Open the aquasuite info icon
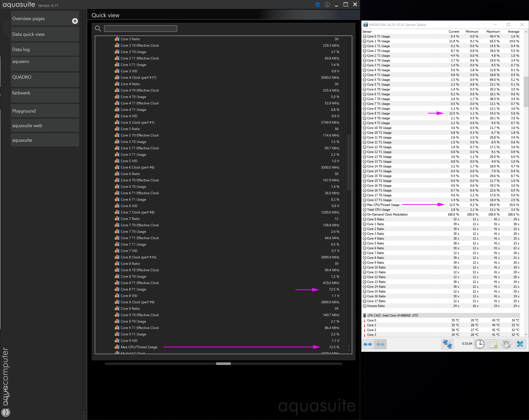 [x=327, y=5]
